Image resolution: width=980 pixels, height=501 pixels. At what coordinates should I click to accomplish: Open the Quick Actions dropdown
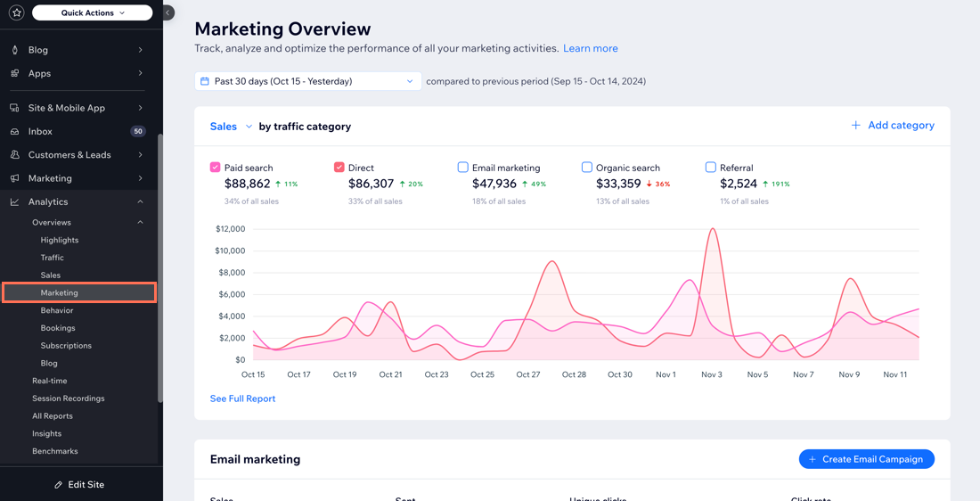pos(93,12)
